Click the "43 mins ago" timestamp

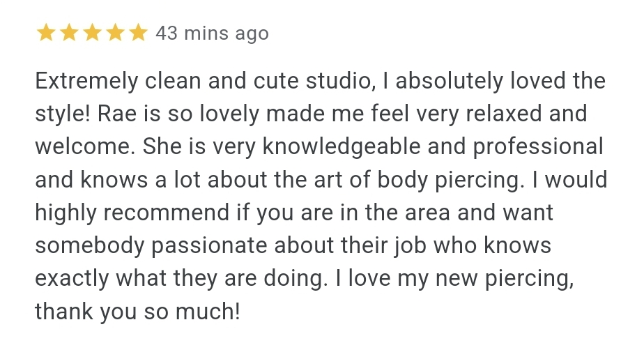tap(212, 33)
